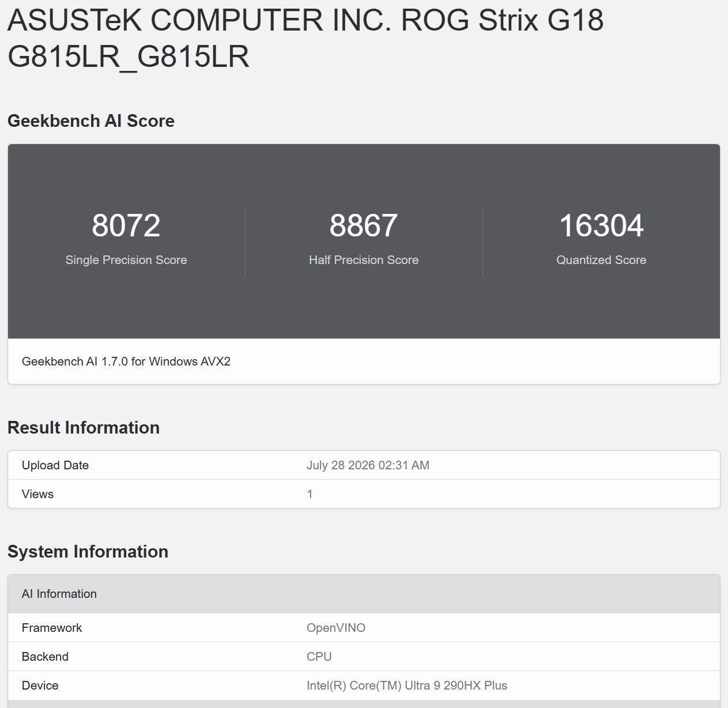The width and height of the screenshot is (728, 708).
Task: Click the quantized score 16304
Action: point(601,225)
